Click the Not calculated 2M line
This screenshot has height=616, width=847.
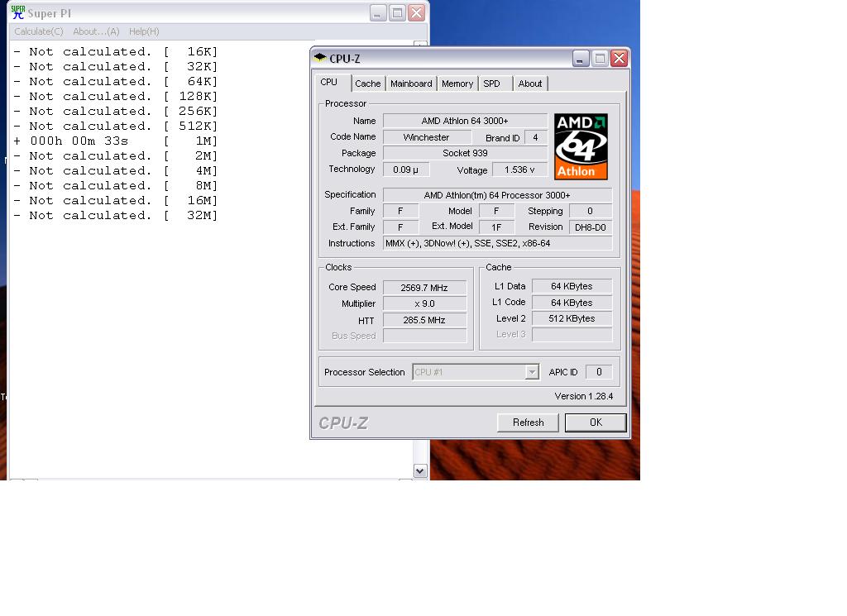coord(116,156)
